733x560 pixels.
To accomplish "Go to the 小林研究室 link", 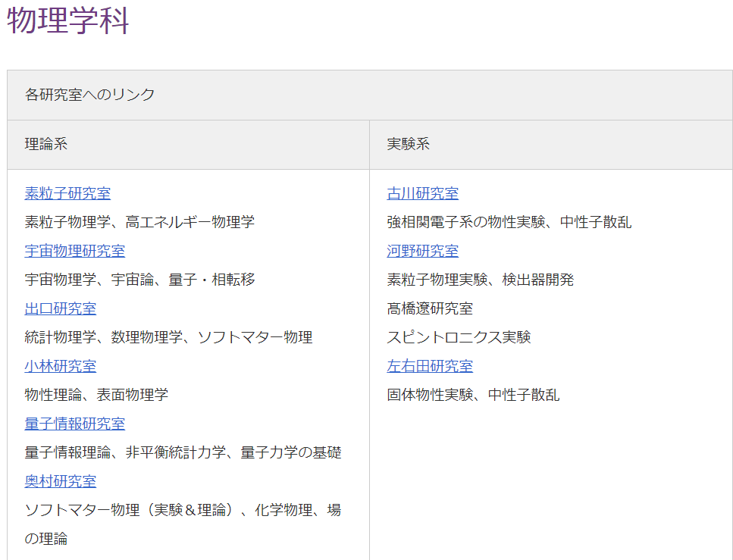I will click(61, 366).
